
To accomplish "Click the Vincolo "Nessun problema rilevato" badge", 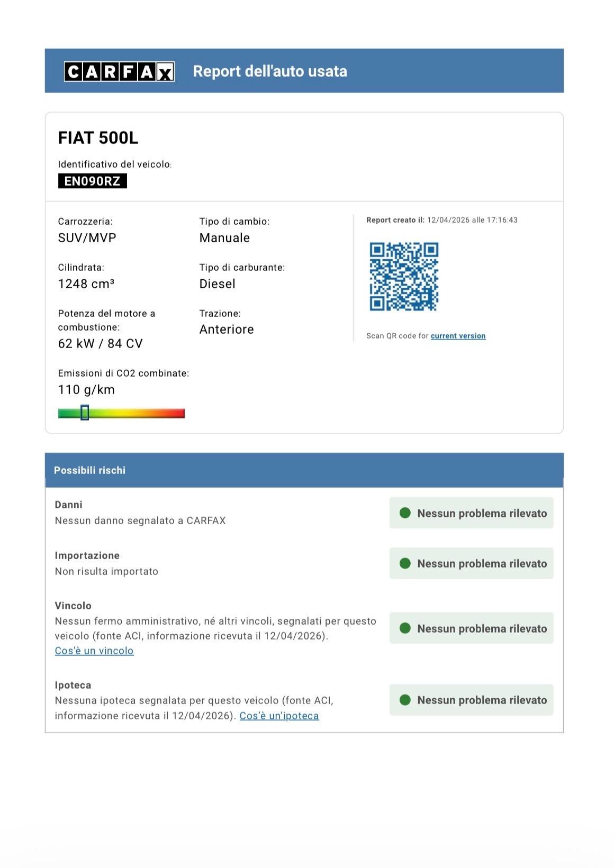I will (x=471, y=628).
